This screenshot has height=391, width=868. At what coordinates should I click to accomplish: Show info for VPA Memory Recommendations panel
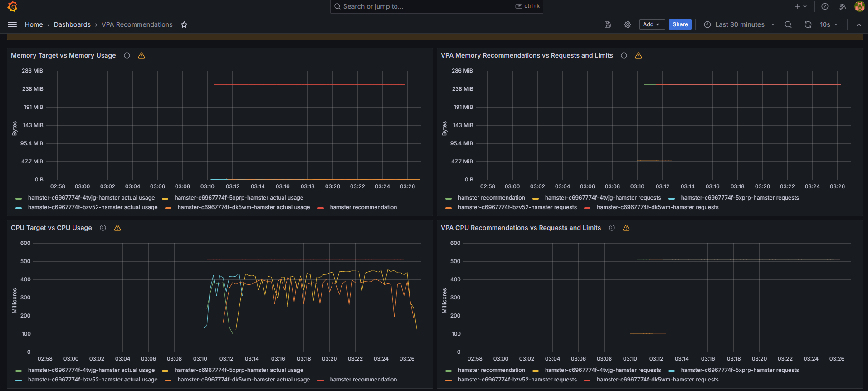624,55
